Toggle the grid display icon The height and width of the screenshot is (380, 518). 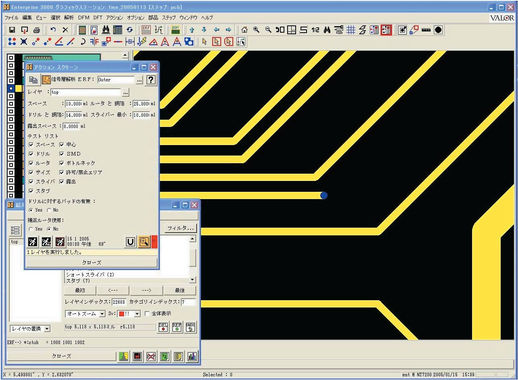click(x=351, y=30)
